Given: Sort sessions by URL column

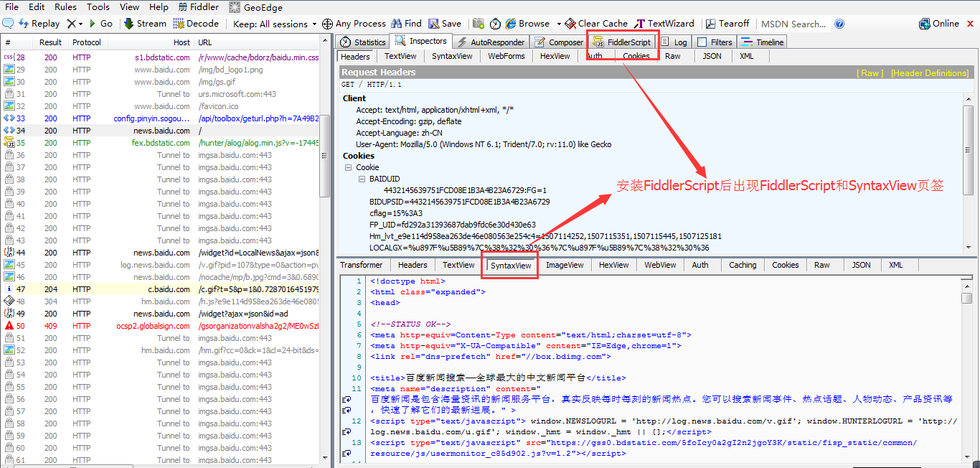Looking at the screenshot, I should click(x=257, y=42).
